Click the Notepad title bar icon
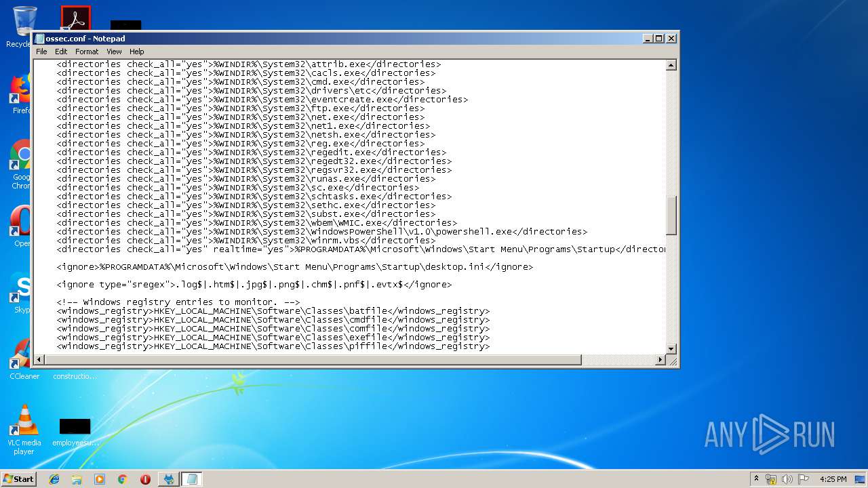 40,39
